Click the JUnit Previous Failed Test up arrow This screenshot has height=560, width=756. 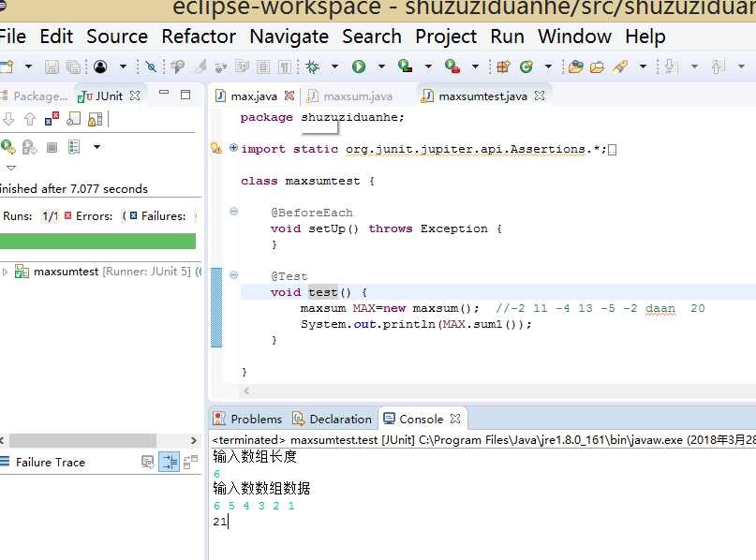click(x=30, y=119)
